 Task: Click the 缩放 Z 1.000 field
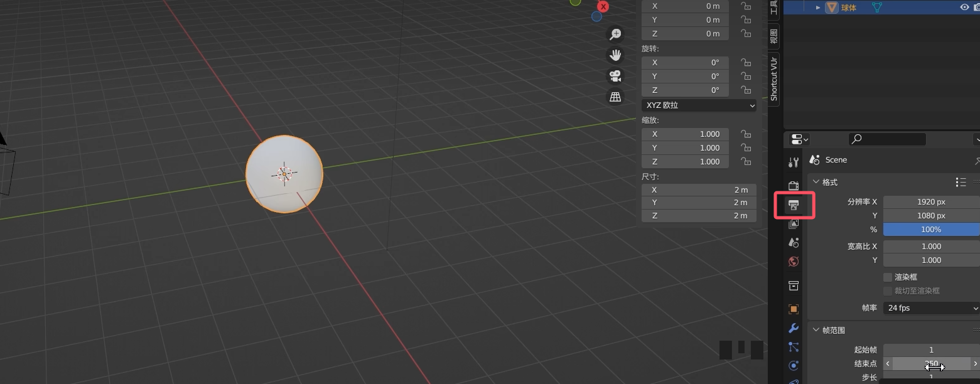click(685, 162)
